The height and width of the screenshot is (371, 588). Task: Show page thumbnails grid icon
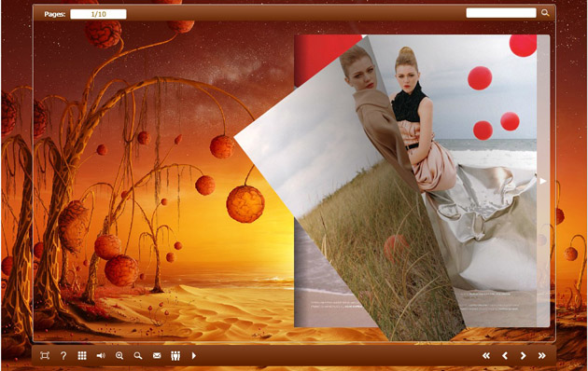pyautogui.click(x=82, y=356)
